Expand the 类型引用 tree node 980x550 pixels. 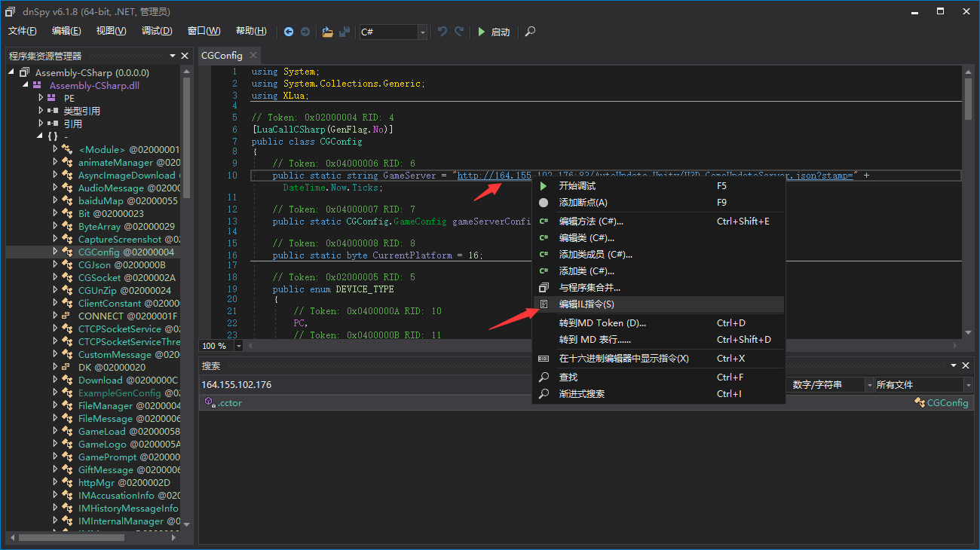[41, 111]
